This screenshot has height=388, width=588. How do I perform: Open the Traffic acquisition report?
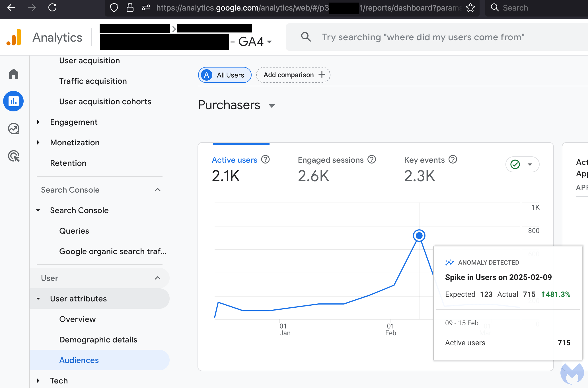click(93, 81)
